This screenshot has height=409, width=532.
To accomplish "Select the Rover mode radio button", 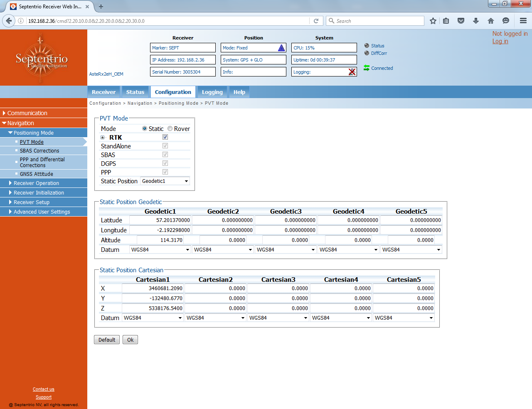I will click(170, 129).
